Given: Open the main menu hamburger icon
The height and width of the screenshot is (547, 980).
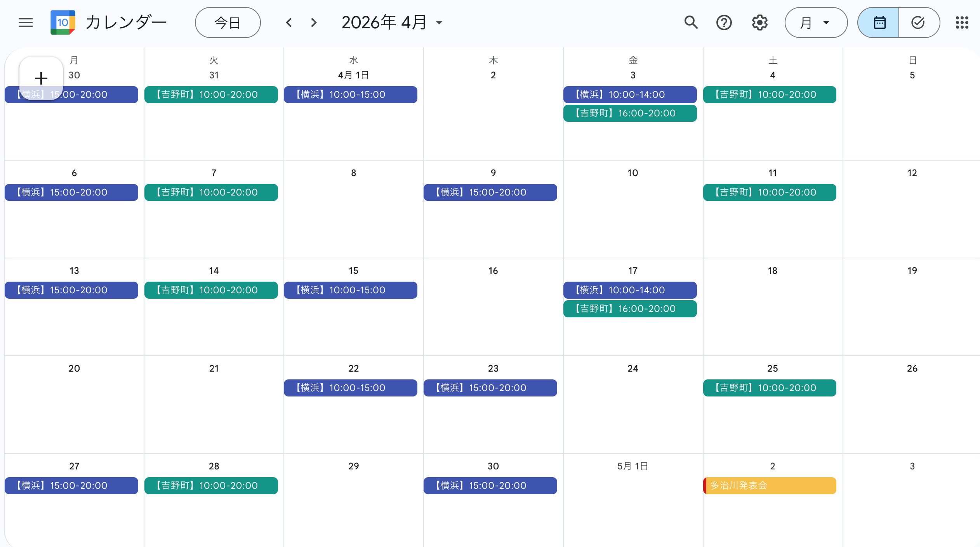Looking at the screenshot, I should (x=26, y=23).
